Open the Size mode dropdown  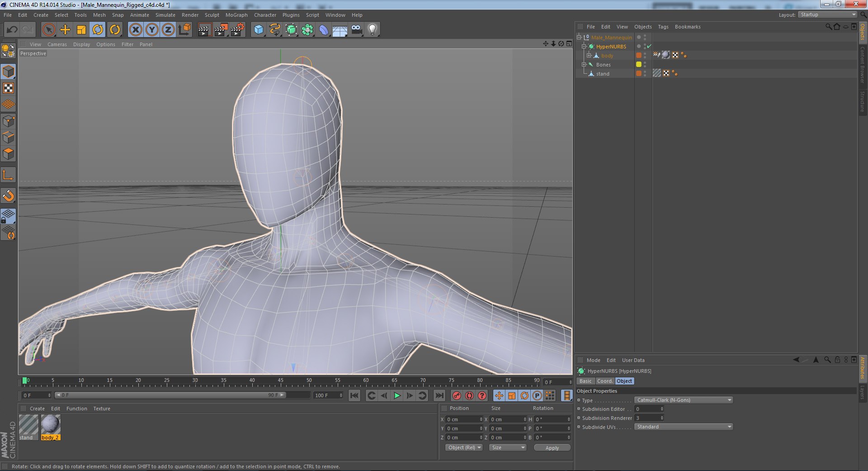(508, 447)
